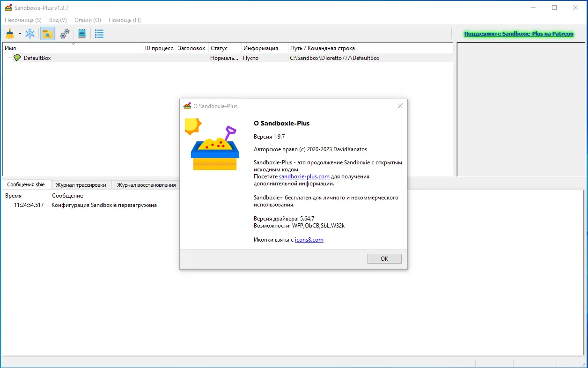Sort by Путь / Командная строка column header
588x368 pixels.
(370, 48)
